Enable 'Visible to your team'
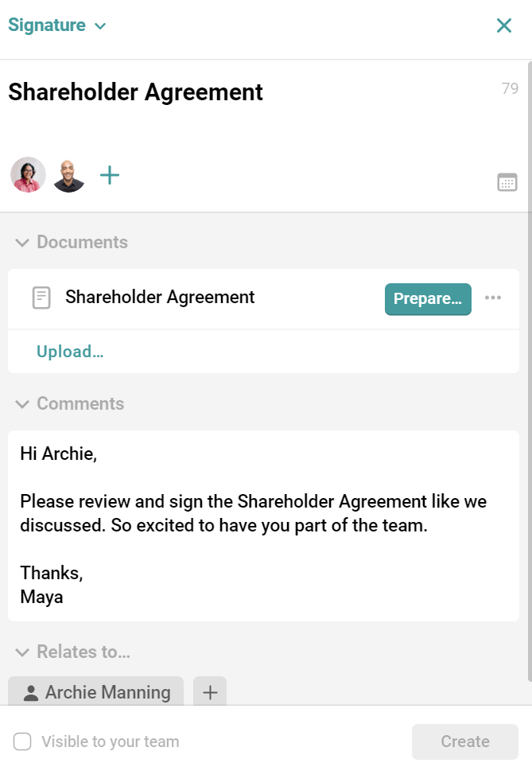The width and height of the screenshot is (532, 763). click(22, 741)
